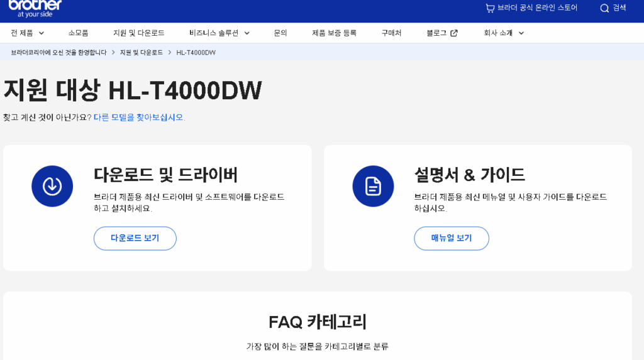Open the 구매처 menu item
Viewport: 644px width, 360px height.
click(x=391, y=33)
